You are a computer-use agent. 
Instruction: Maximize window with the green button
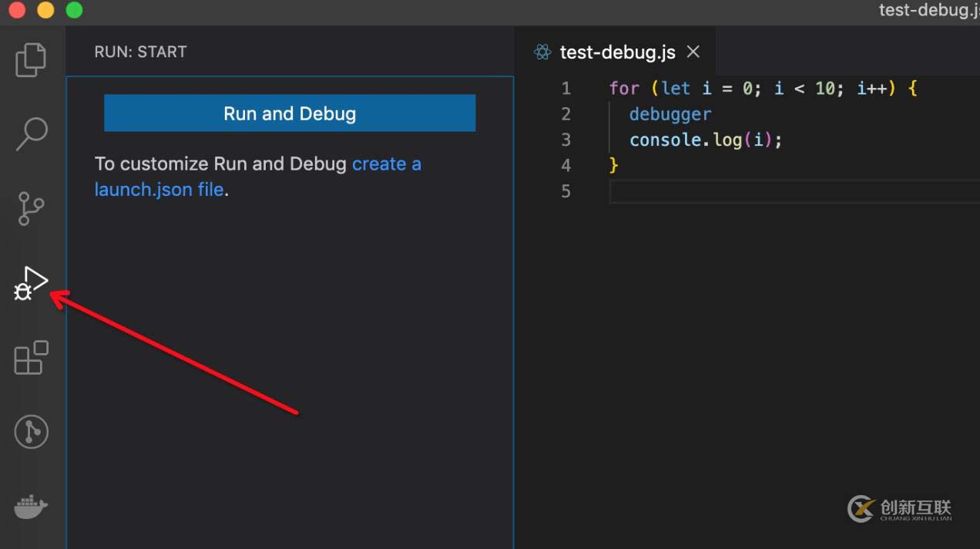pos(74,10)
